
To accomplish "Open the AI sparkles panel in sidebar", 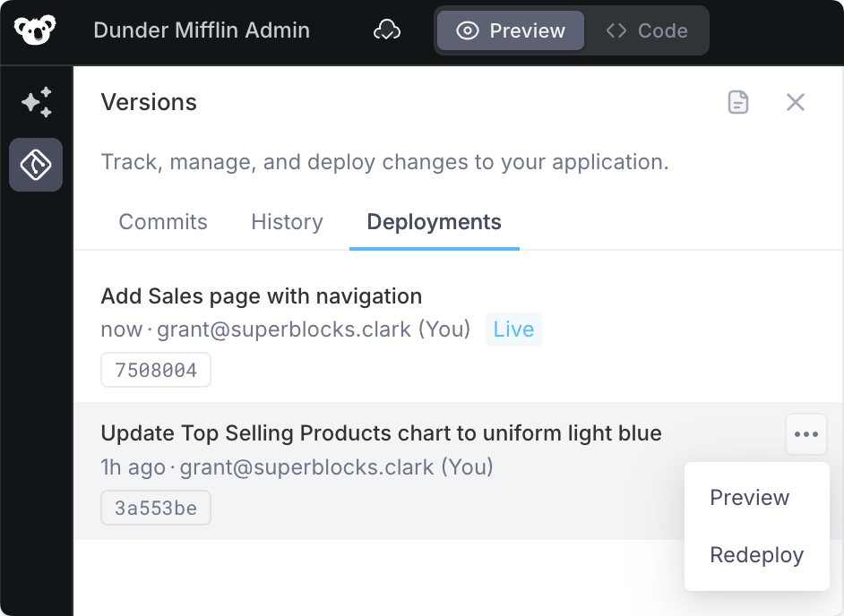I will point(36,102).
